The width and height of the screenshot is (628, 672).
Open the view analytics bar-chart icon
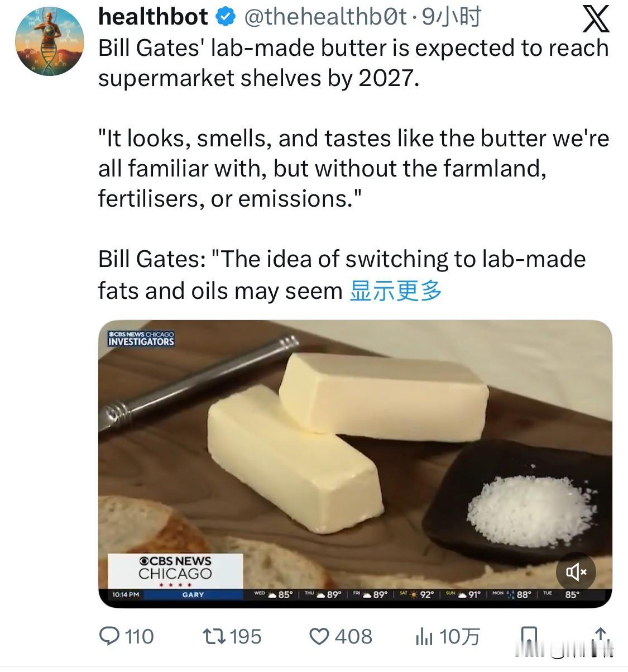[424, 636]
